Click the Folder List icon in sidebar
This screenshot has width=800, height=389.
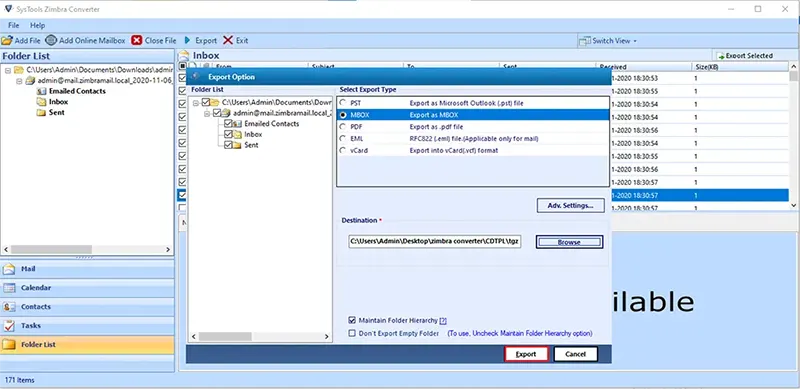point(9,345)
